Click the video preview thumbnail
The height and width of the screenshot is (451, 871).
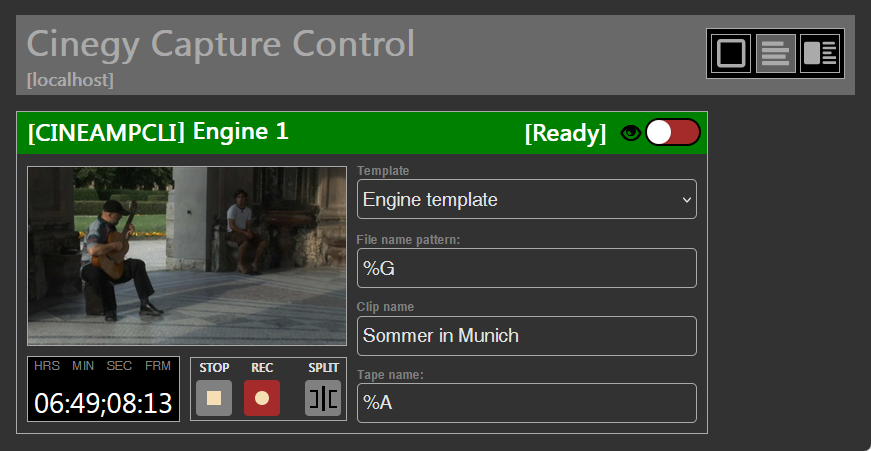[x=187, y=256]
